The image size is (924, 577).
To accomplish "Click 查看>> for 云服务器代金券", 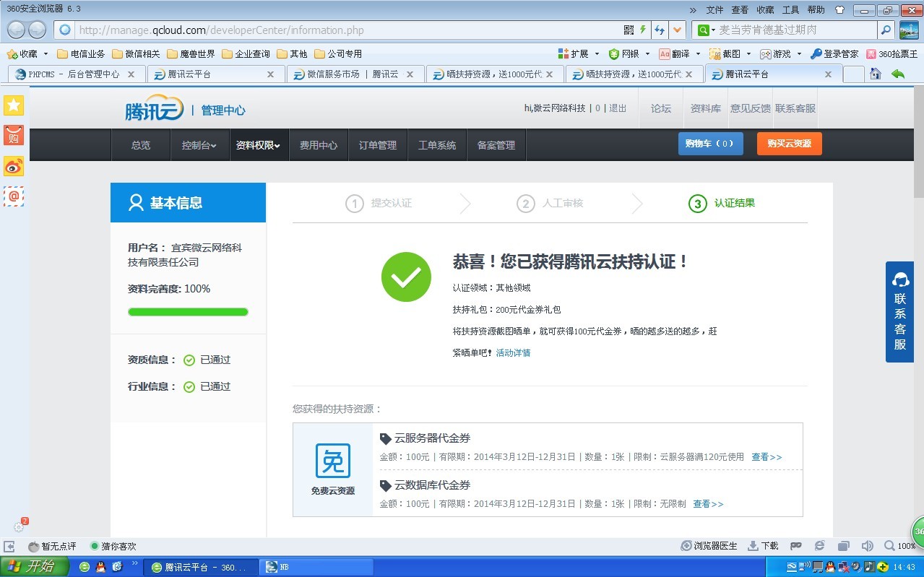I will tap(767, 457).
